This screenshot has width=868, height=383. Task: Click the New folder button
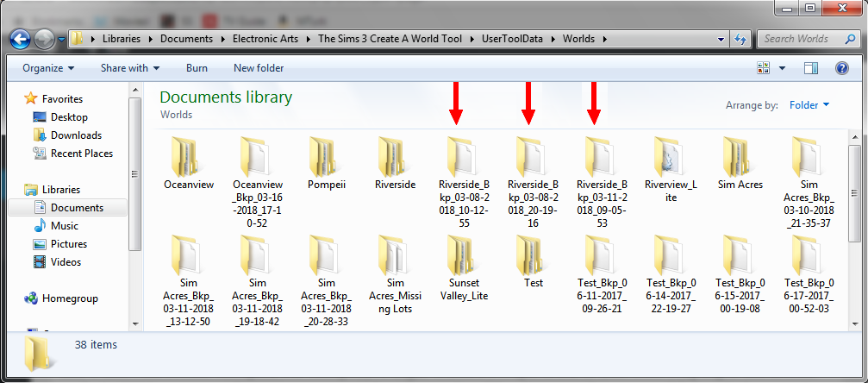pyautogui.click(x=259, y=68)
